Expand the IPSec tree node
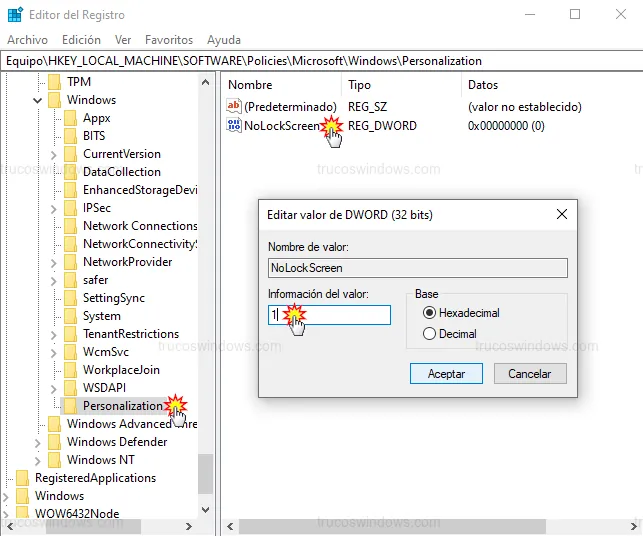 click(54, 208)
